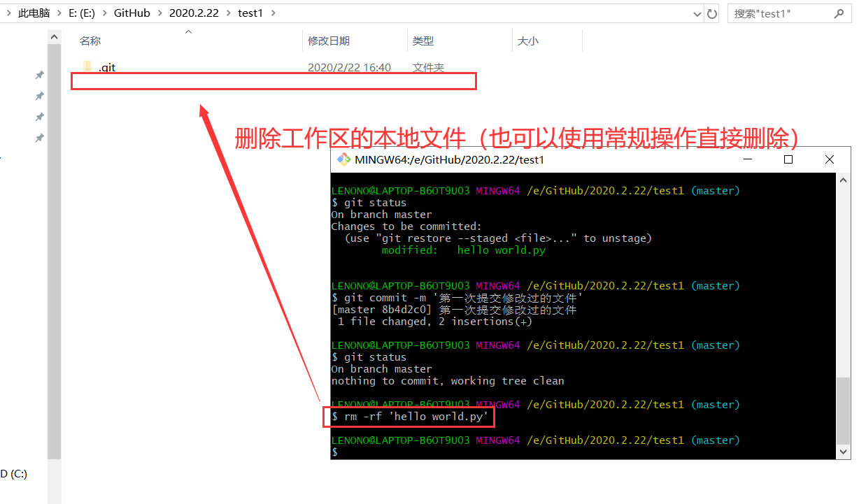Click the 类型 column header
Image resolution: width=859 pixels, height=504 pixels.
tap(423, 41)
